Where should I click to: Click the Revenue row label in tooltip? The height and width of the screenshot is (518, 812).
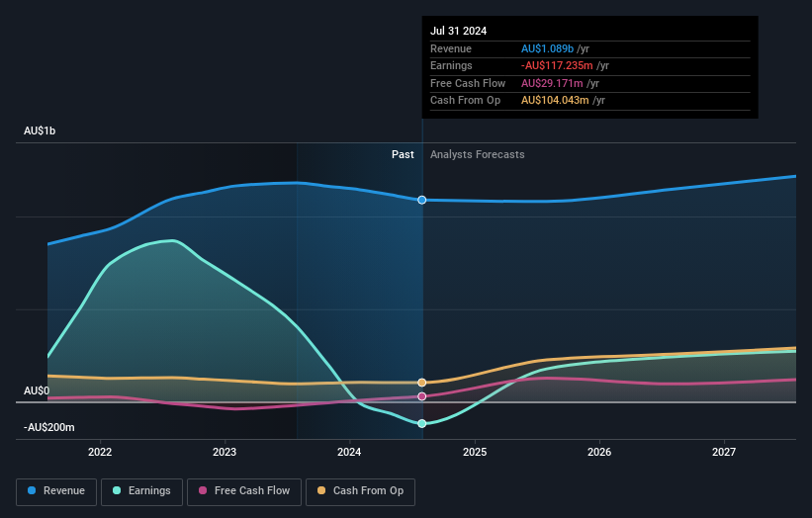(451, 48)
